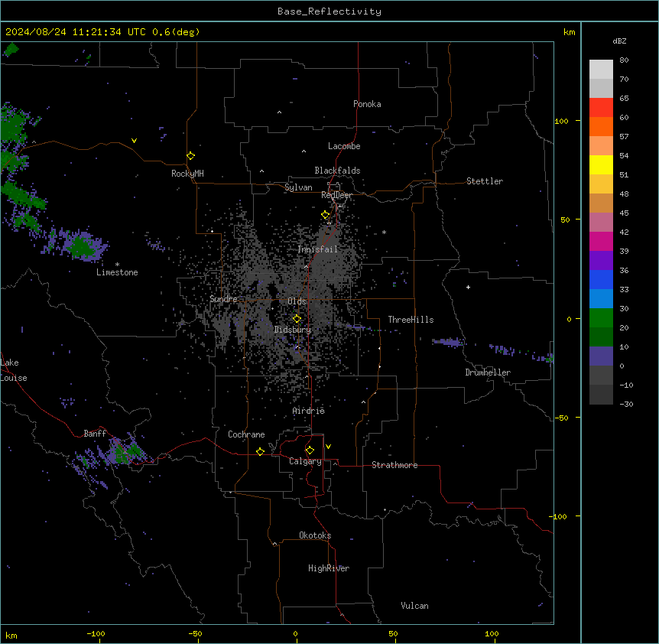The width and height of the screenshot is (659, 644).
Task: Select the magenta 39-42 dBZ legend swatch
Action: (x=601, y=242)
